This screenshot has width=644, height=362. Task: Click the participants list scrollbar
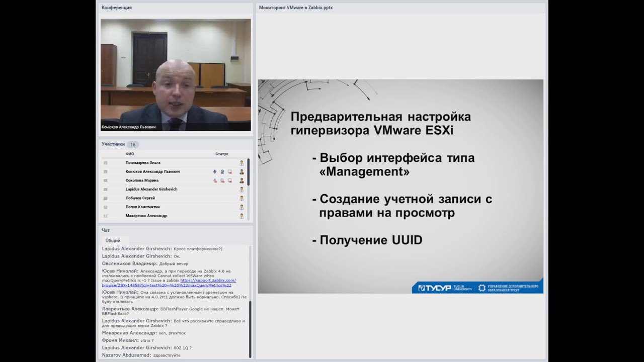click(x=249, y=172)
